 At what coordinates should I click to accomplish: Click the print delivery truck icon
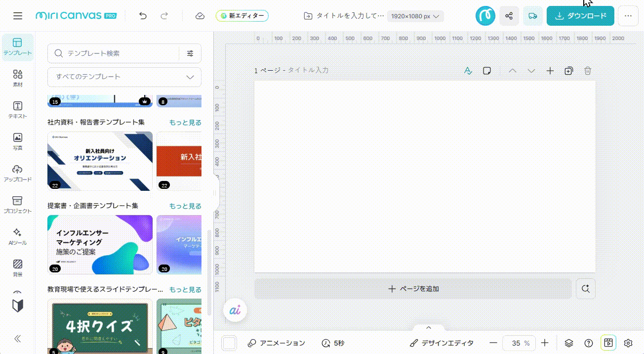532,16
